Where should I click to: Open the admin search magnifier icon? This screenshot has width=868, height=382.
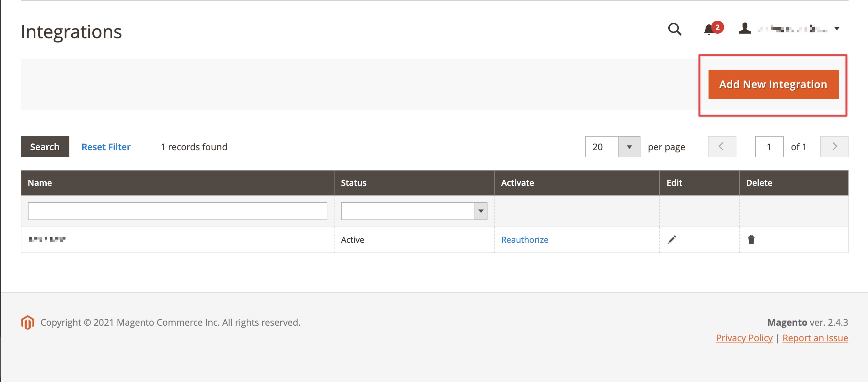[674, 29]
